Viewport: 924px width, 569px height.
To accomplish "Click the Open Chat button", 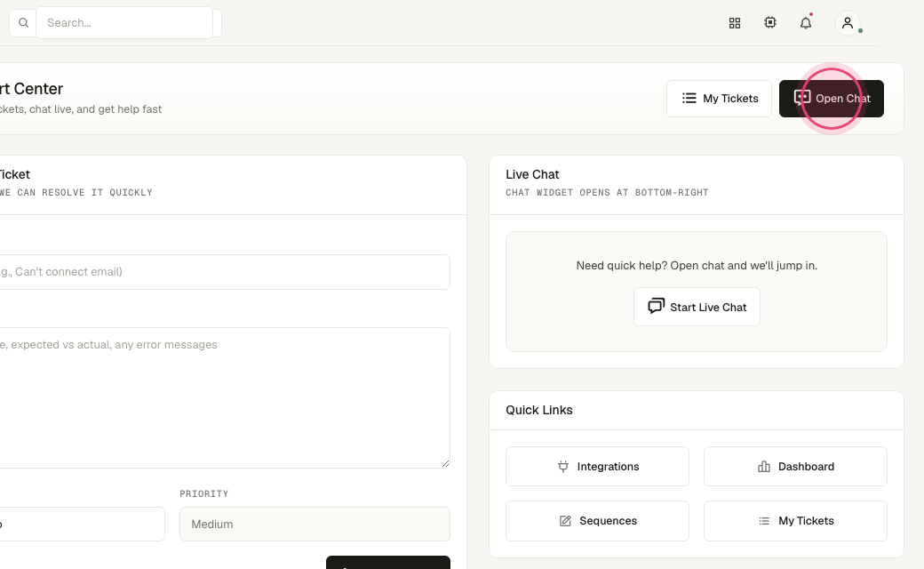I will click(x=831, y=99).
